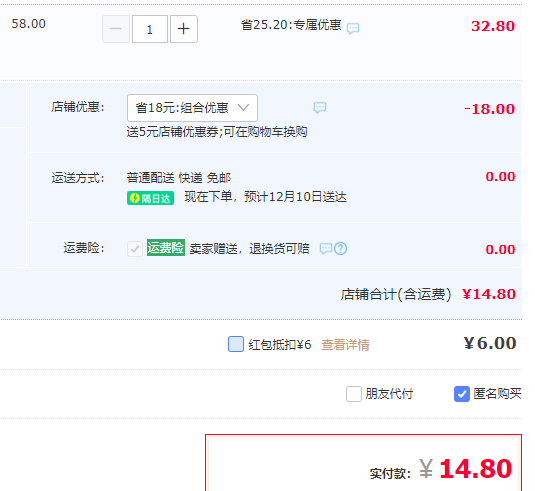
Task: Click comment icon beside 店铺优惠 dropdown
Action: click(320, 108)
